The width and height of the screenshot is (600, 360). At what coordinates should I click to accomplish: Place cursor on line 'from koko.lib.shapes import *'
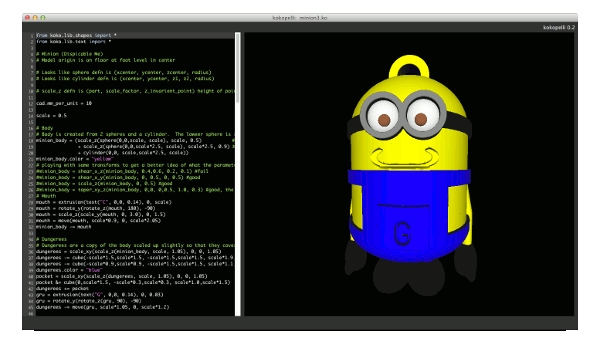pos(77,35)
